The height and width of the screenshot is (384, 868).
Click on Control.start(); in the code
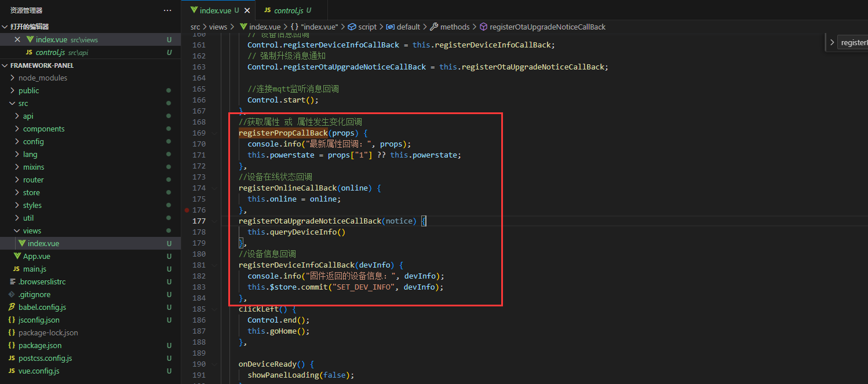pos(283,100)
